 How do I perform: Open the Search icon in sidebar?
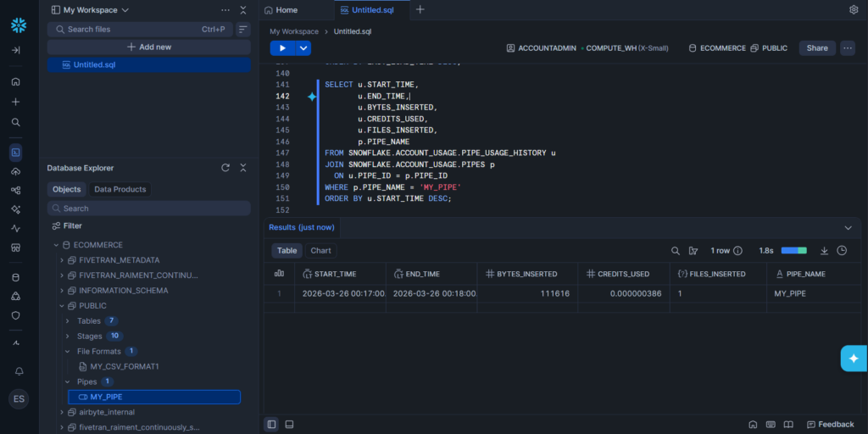(15, 122)
